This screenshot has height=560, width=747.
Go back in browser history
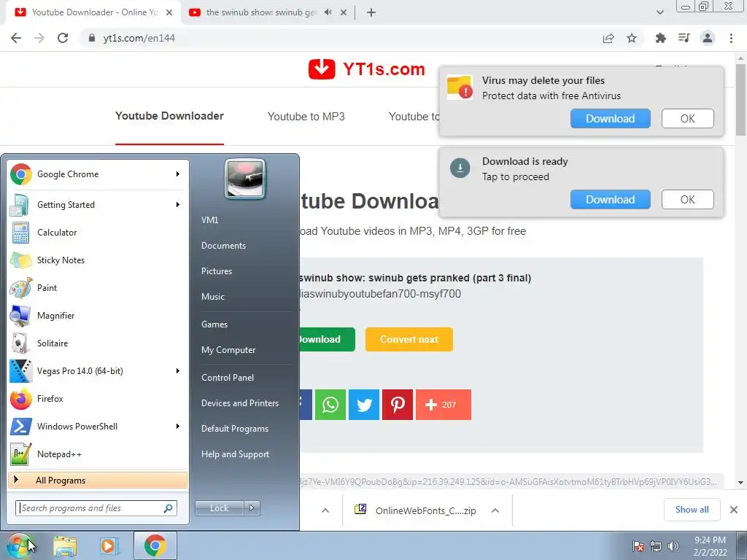(x=16, y=38)
